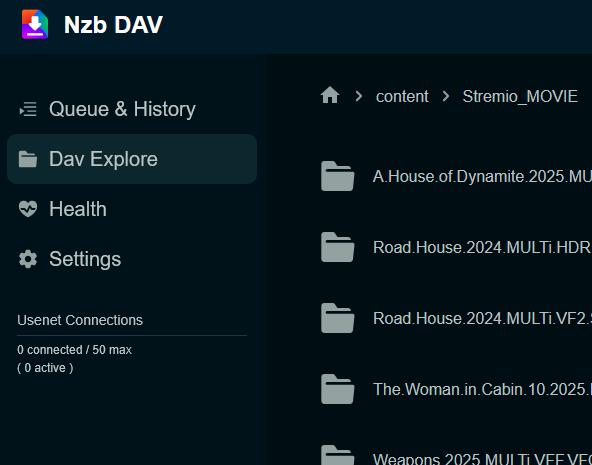592x465 pixels.
Task: Navigate to the content breadcrumb
Action: (x=402, y=96)
